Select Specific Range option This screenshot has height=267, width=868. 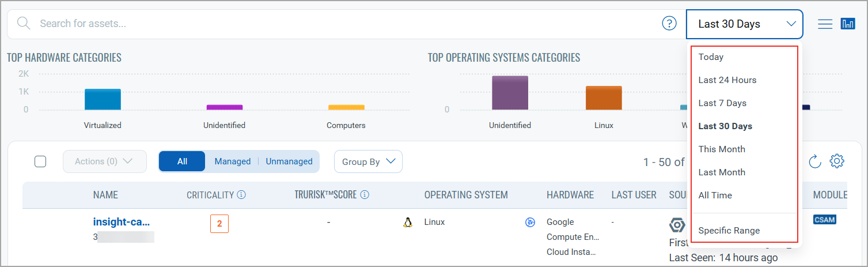click(729, 231)
